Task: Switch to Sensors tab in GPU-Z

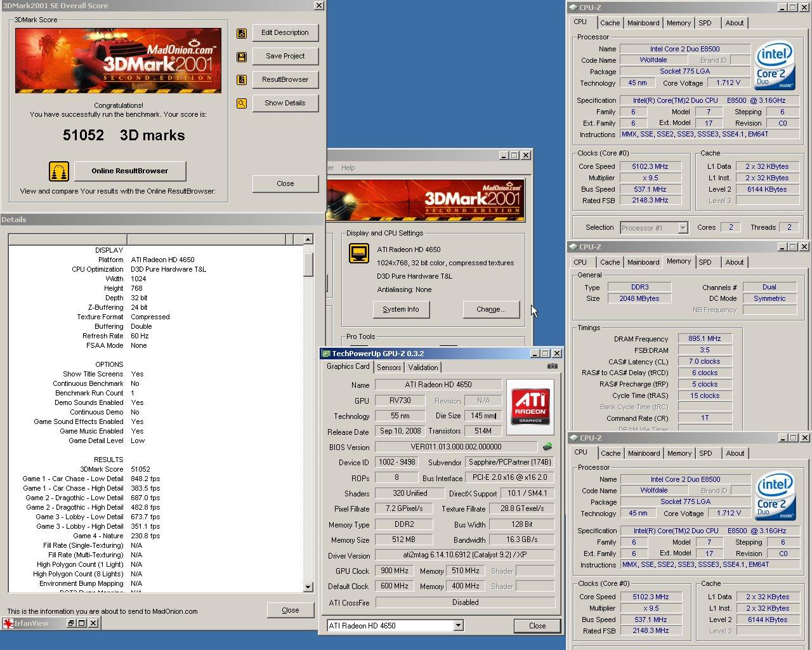Action: [389, 368]
